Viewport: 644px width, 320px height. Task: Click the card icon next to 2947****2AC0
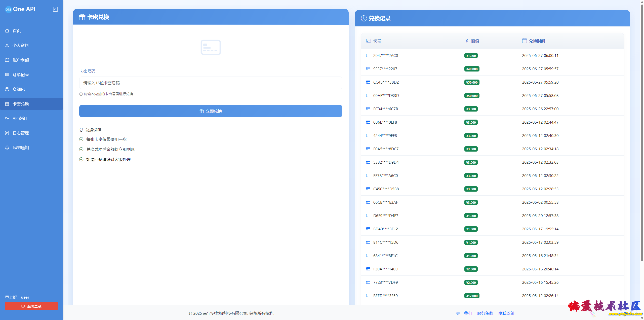pyautogui.click(x=368, y=55)
